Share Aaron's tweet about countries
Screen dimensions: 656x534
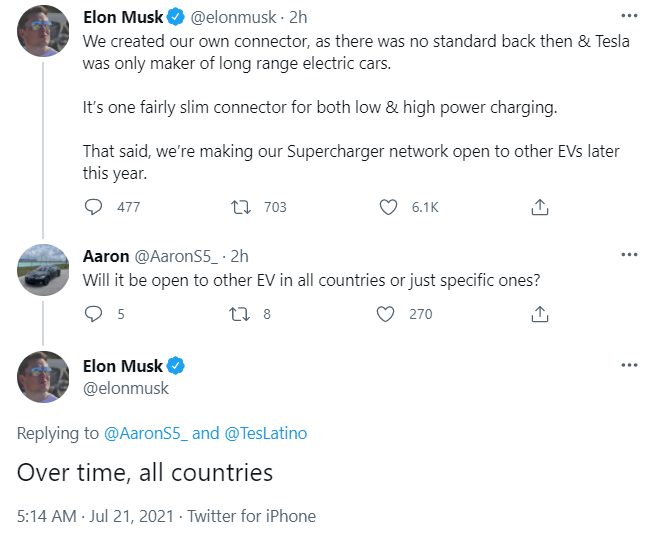(x=539, y=314)
